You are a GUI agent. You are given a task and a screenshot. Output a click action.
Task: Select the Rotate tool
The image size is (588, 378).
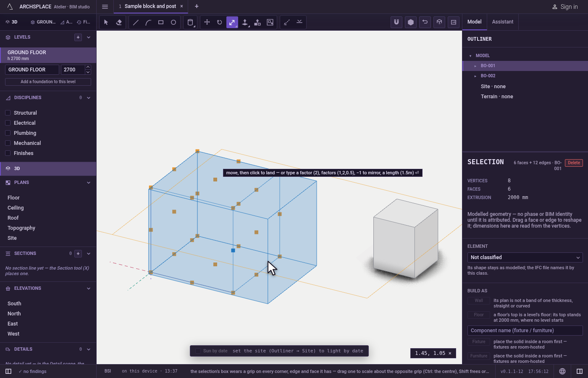click(x=220, y=22)
